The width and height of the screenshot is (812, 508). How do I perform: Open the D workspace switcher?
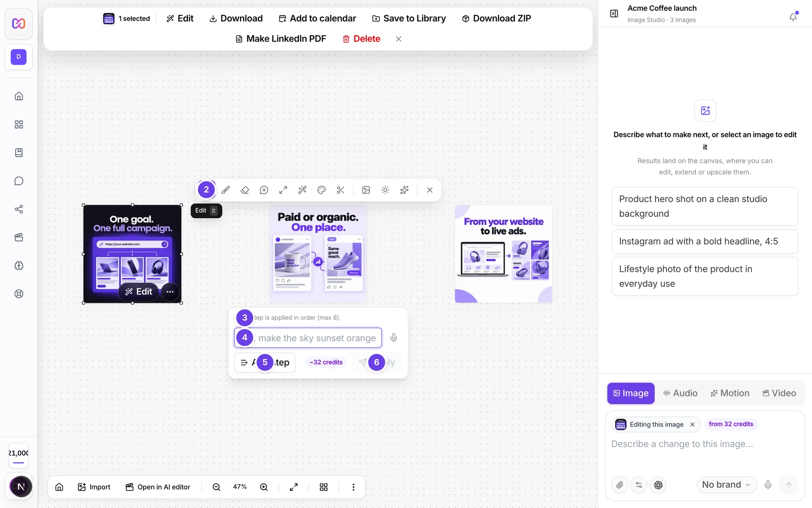(x=18, y=57)
